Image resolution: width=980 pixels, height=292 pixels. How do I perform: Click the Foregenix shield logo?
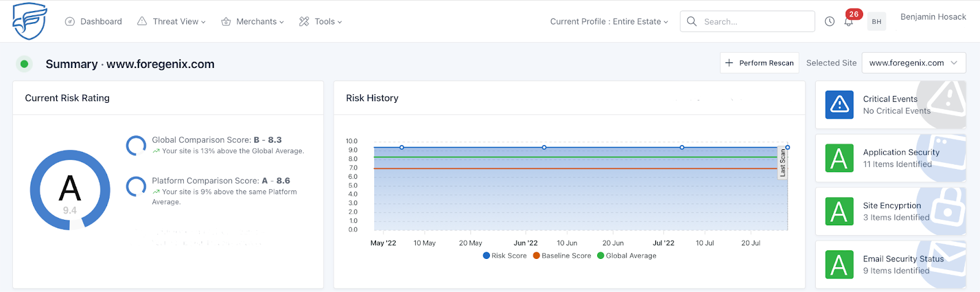tap(29, 21)
